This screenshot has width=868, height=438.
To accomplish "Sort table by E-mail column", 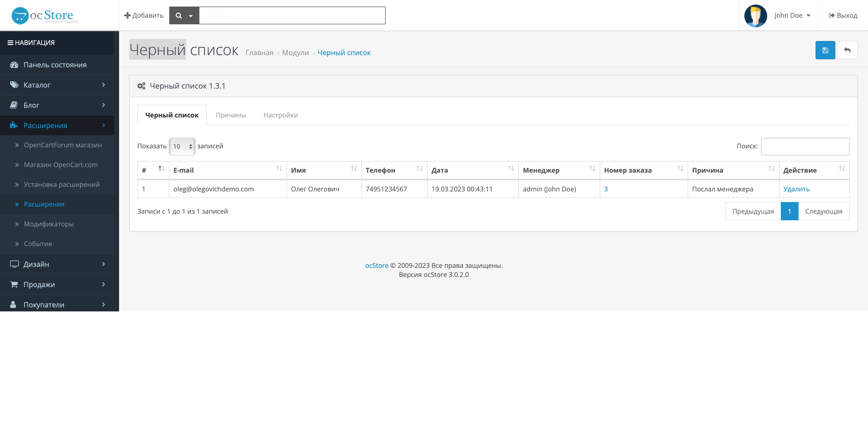I will [228, 170].
